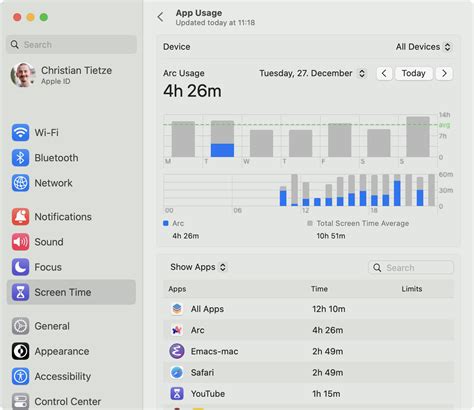Go to next day with right arrow
The height and width of the screenshot is (410, 474).
[x=444, y=73]
